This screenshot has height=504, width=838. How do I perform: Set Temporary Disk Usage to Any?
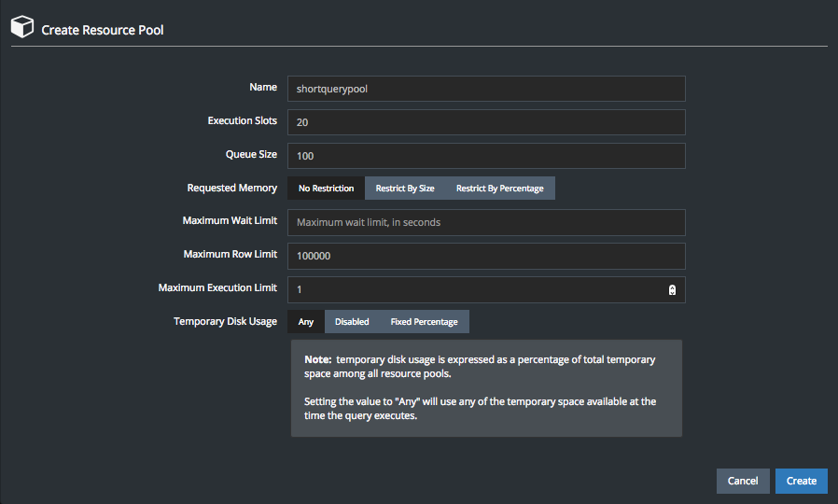(x=306, y=322)
